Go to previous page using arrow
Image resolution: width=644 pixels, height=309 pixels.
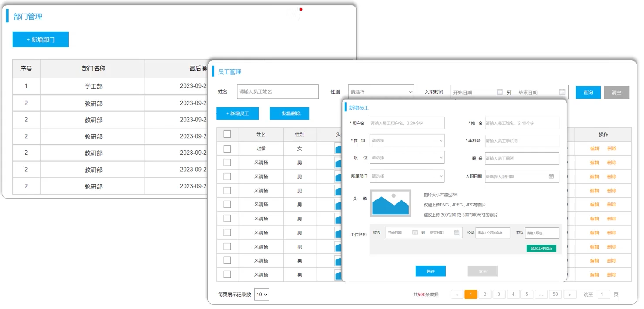click(x=456, y=295)
